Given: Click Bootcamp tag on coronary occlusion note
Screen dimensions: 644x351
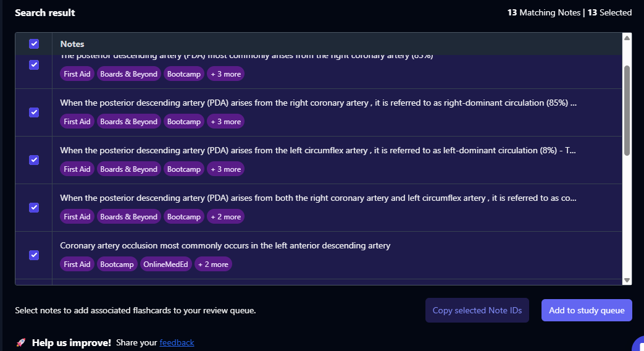Looking at the screenshot, I should click(x=117, y=264).
